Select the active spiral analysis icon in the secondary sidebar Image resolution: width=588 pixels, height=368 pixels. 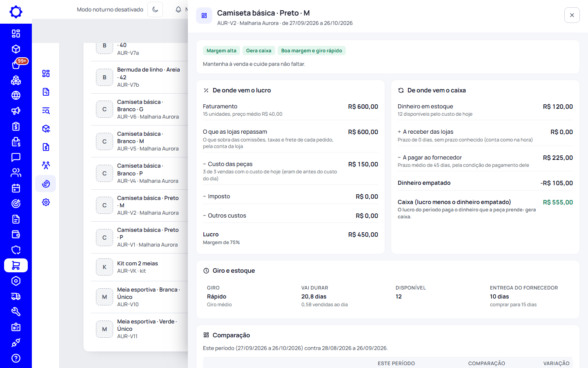point(46,184)
